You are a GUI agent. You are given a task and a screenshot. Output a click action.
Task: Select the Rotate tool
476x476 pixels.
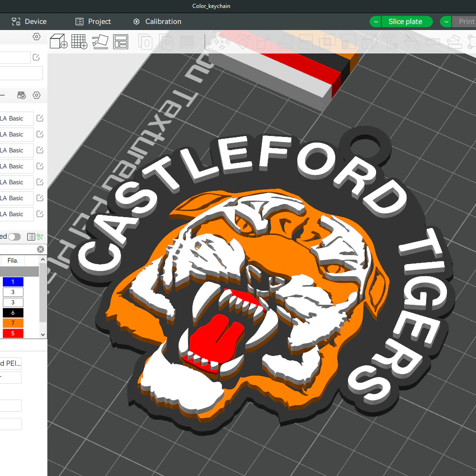[242, 42]
